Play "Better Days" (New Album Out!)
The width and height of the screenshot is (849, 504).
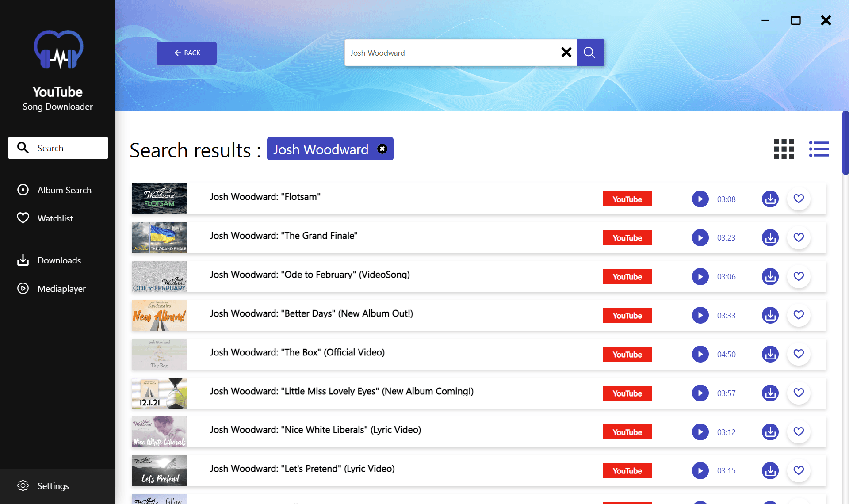700,316
